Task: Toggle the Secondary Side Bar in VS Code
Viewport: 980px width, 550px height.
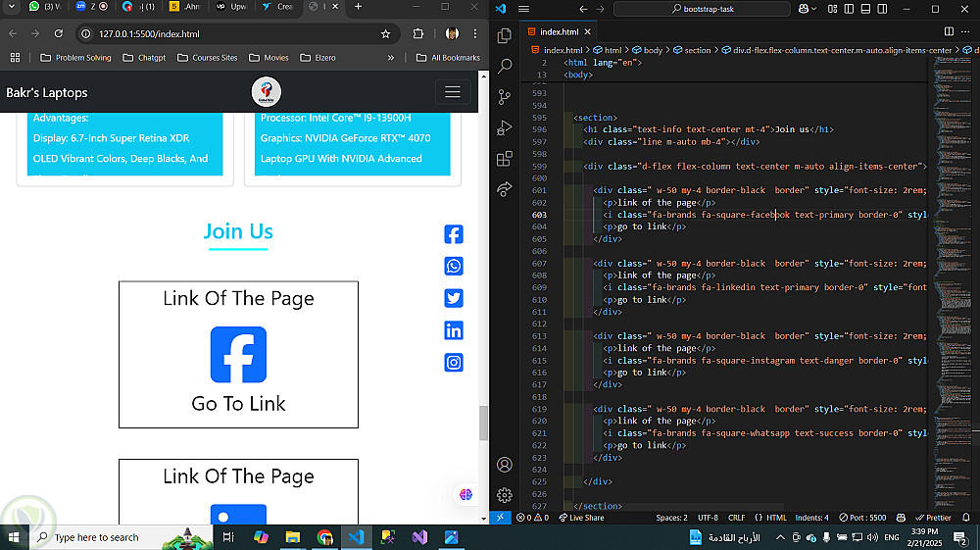Action: [x=882, y=9]
